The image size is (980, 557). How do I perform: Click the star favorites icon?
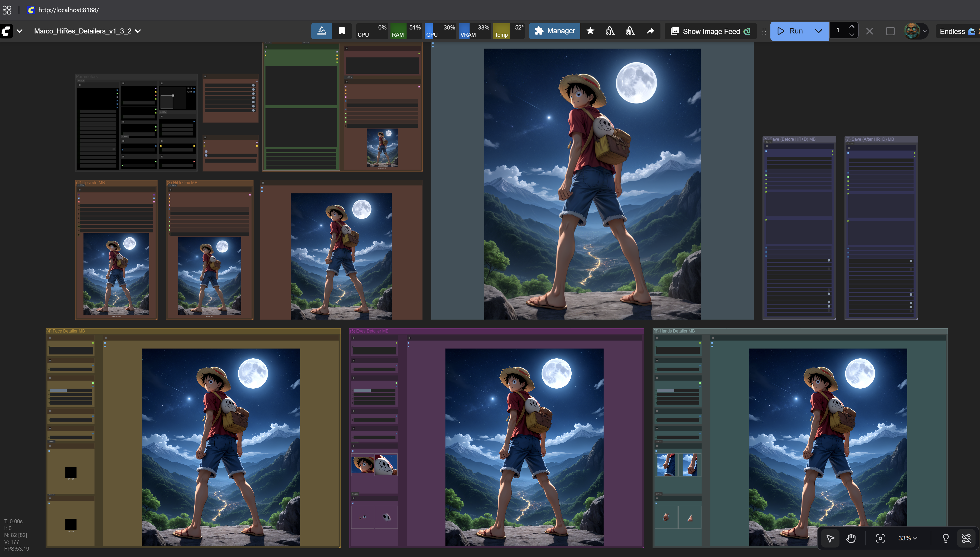(590, 31)
